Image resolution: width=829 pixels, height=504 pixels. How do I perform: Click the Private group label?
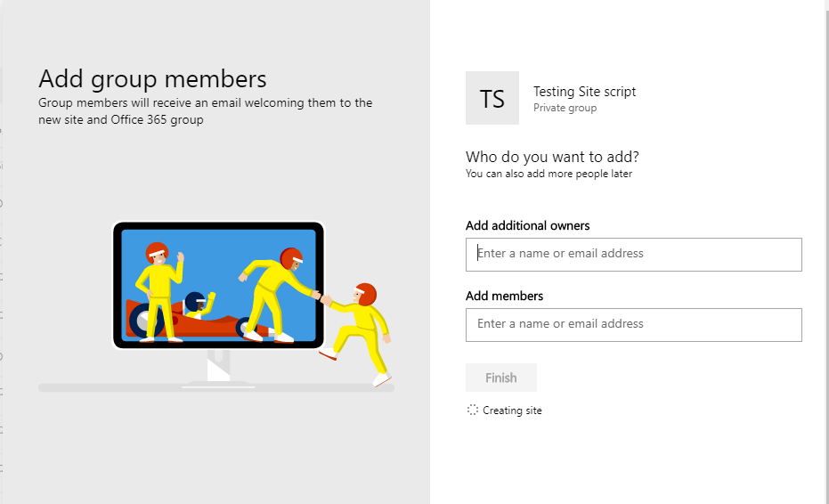[565, 109]
